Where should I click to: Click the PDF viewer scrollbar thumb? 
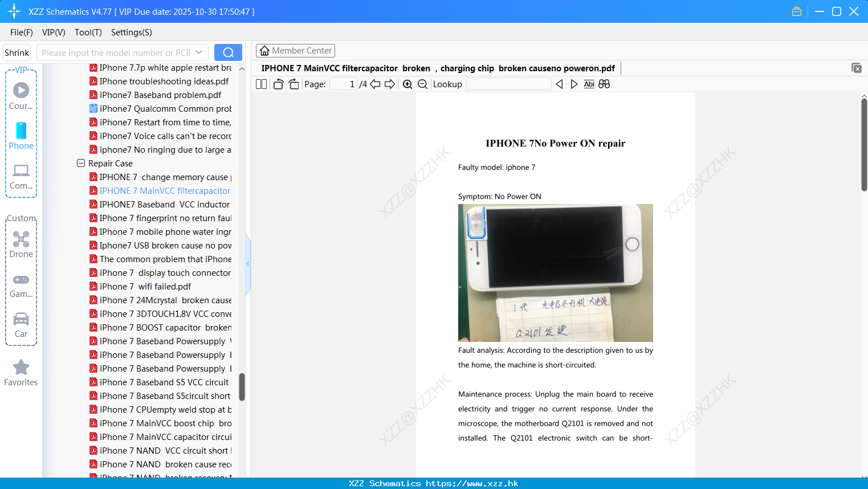864,145
